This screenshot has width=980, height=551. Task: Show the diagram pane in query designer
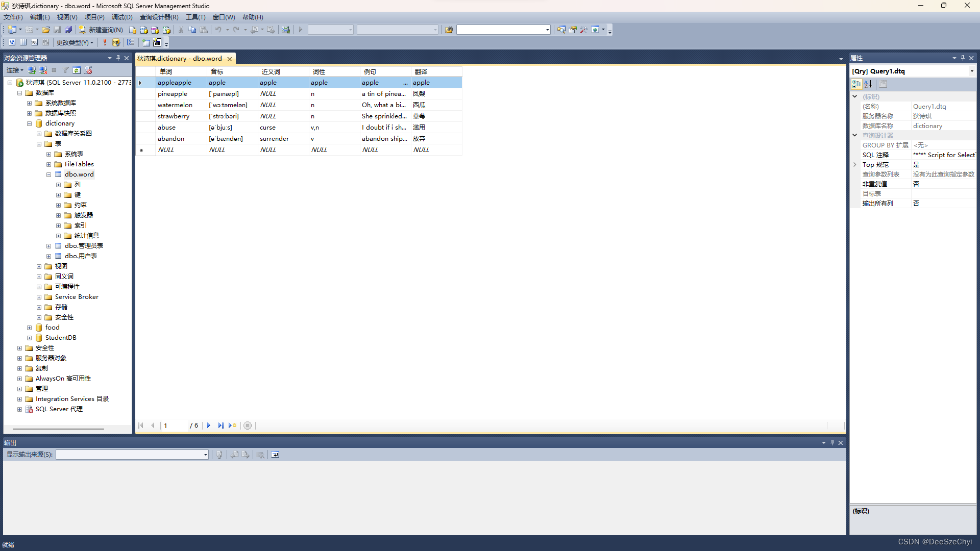coord(12,42)
